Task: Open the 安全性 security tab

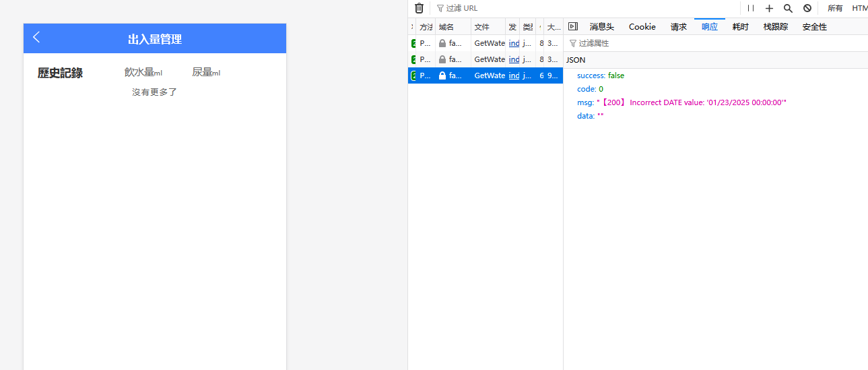Action: pos(814,27)
